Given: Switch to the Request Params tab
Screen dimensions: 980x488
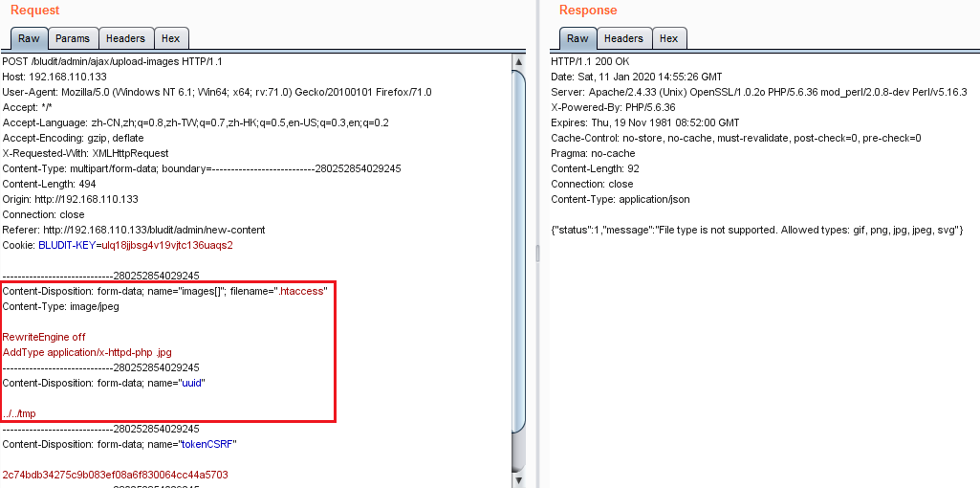Looking at the screenshot, I should [73, 38].
